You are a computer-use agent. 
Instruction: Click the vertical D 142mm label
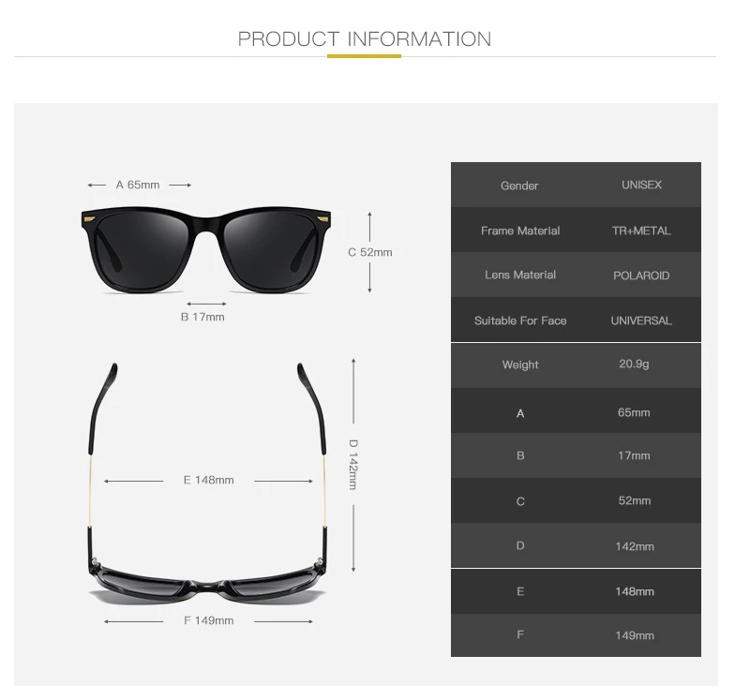pos(352,465)
